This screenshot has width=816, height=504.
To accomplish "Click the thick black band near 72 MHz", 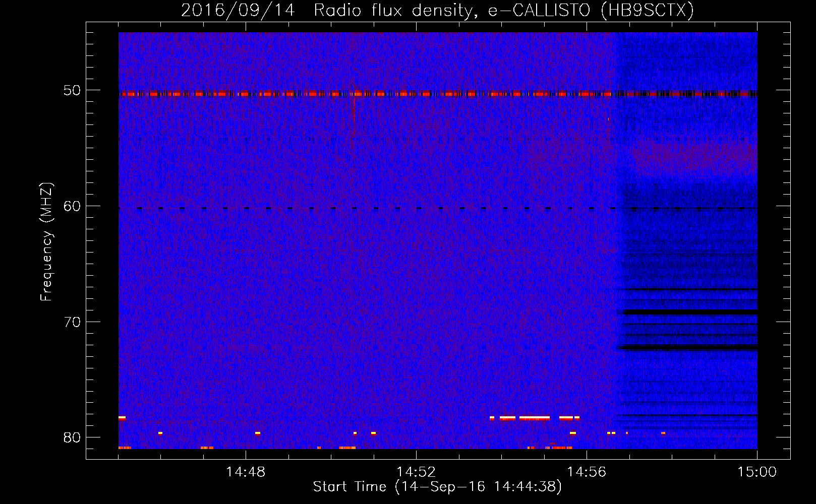I will (687, 348).
